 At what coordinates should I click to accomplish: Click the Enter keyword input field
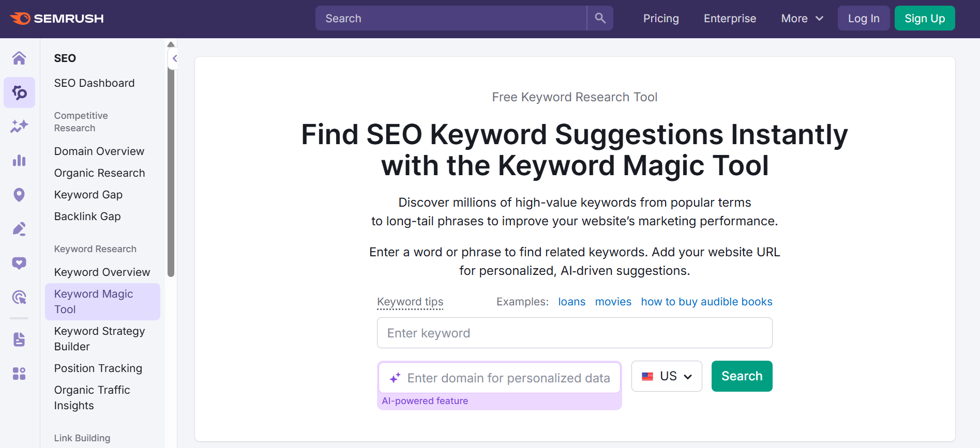[x=574, y=333]
